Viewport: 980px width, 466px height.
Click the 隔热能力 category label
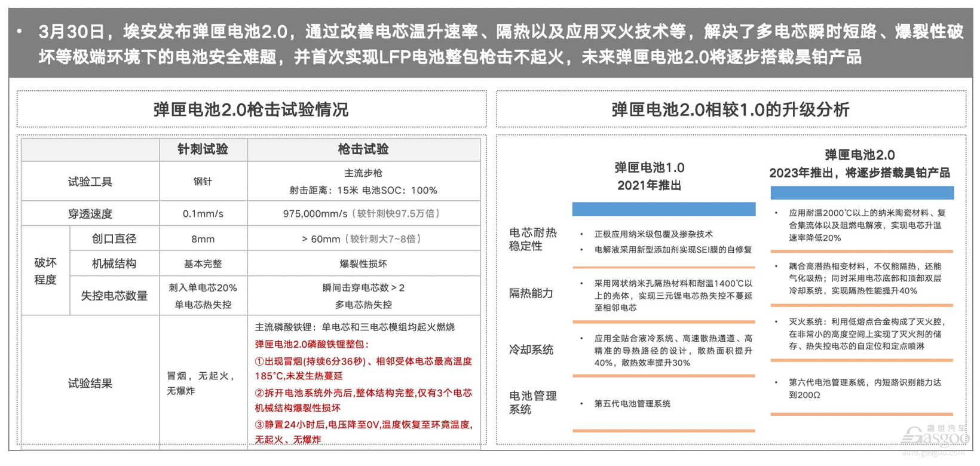pos(531,293)
